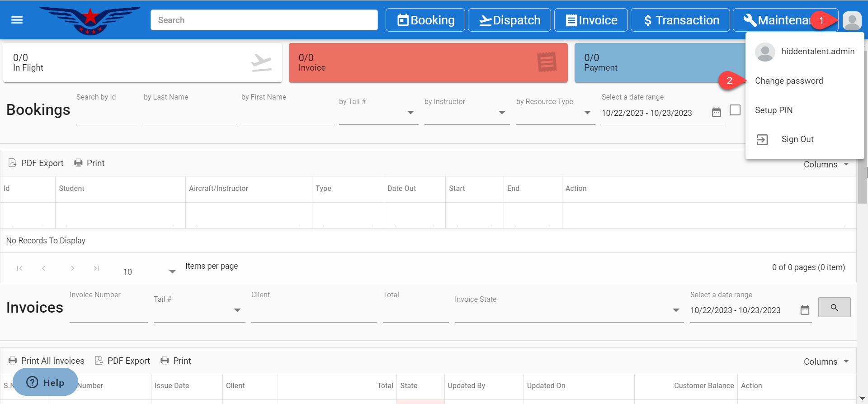Viewport: 868px width, 404px height.
Task: Select Setup PIN from user menu
Action: coord(774,110)
